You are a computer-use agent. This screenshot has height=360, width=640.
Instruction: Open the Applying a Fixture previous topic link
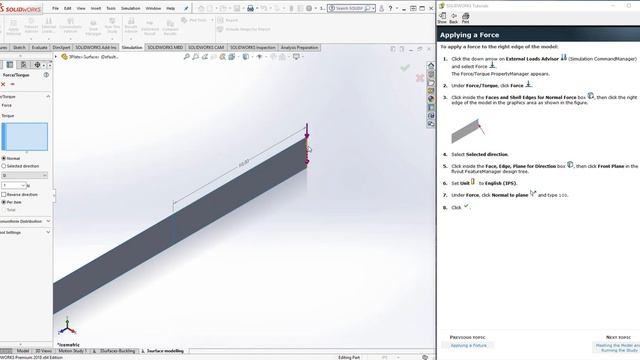point(469,345)
